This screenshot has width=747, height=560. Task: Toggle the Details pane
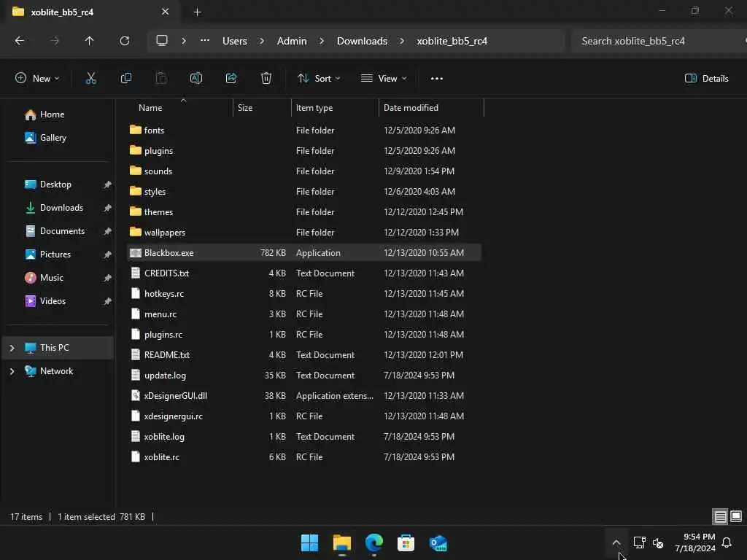706,79
